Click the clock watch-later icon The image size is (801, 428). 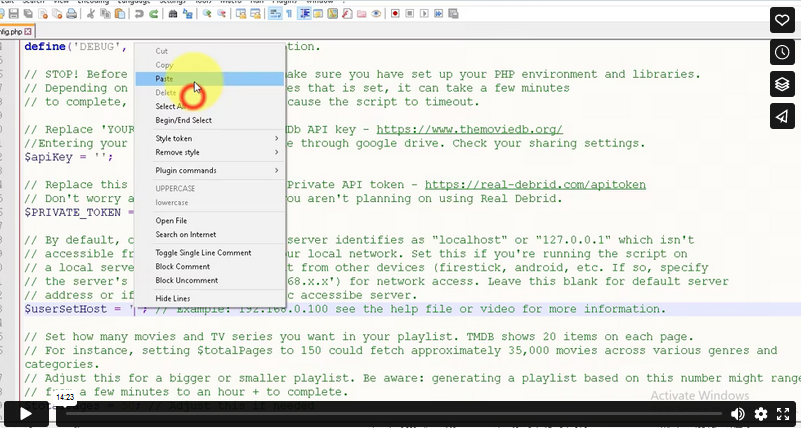pyautogui.click(x=781, y=52)
